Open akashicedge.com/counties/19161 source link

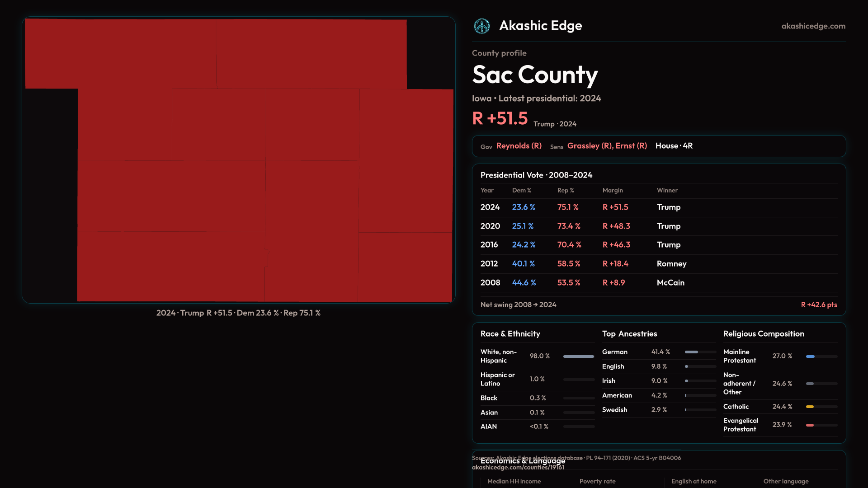[518, 468]
